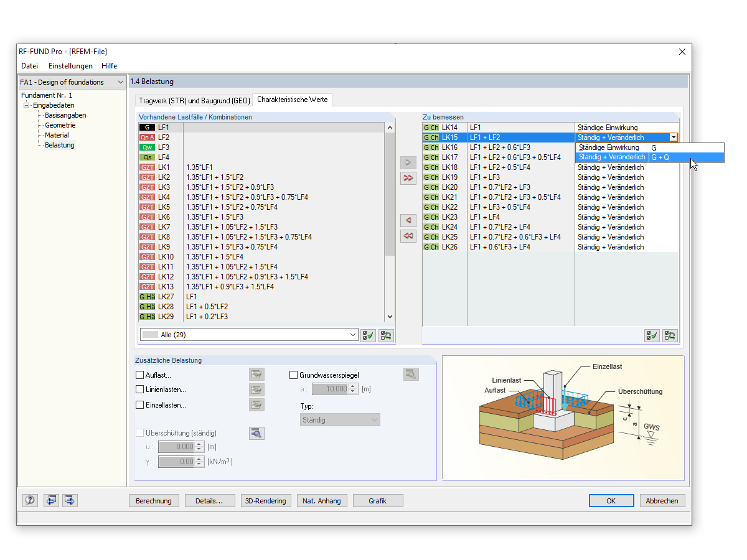Select Charakteristische Werte tab
This screenshot has height=560, width=747.
(293, 100)
